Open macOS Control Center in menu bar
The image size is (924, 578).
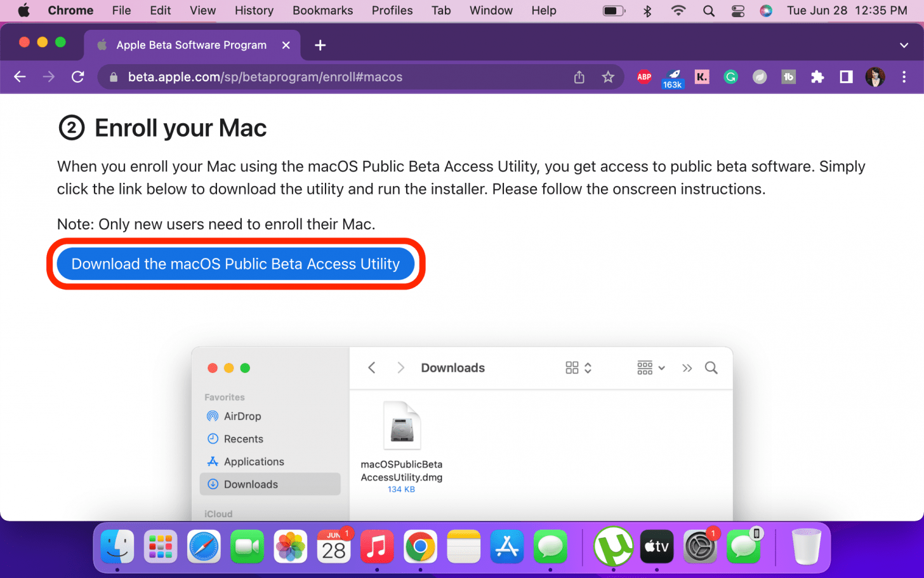point(737,11)
